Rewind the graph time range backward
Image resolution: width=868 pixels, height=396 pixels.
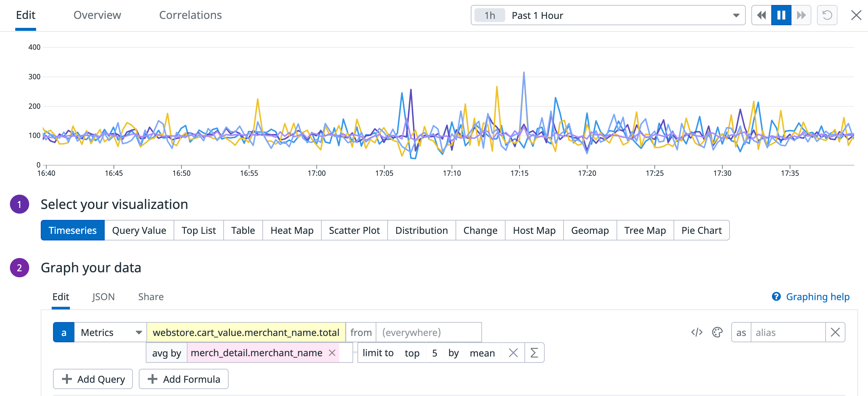(x=761, y=15)
